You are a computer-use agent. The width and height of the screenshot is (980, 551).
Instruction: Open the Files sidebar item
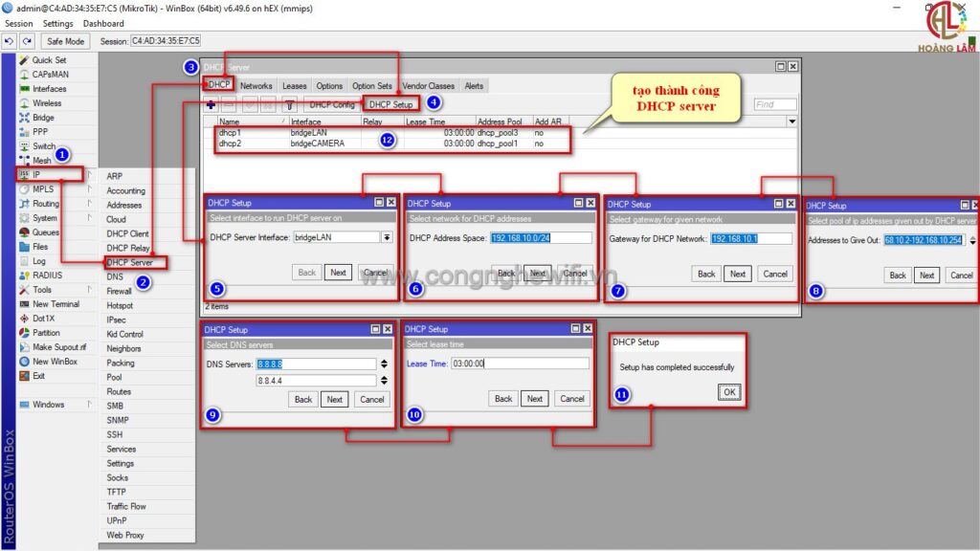40,247
